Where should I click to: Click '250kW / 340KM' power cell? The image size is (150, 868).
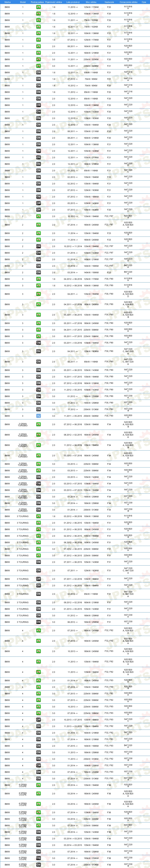[91, 416]
